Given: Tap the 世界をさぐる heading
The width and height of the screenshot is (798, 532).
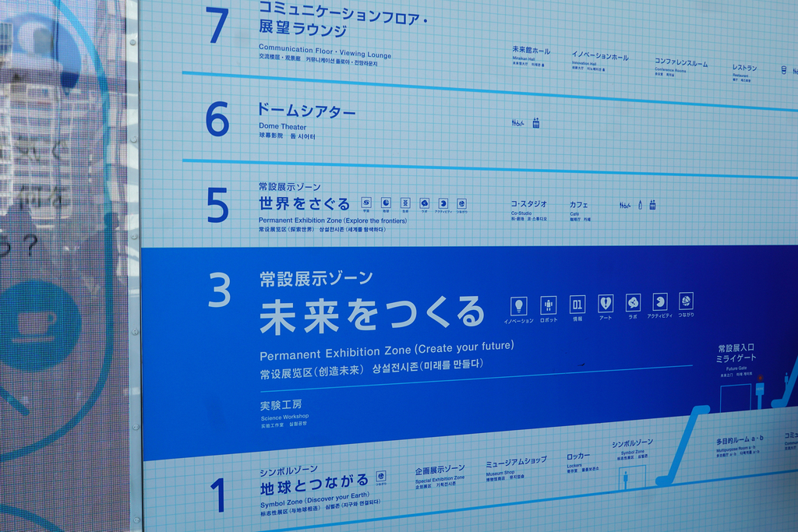Looking at the screenshot, I should pyautogui.click(x=305, y=203).
